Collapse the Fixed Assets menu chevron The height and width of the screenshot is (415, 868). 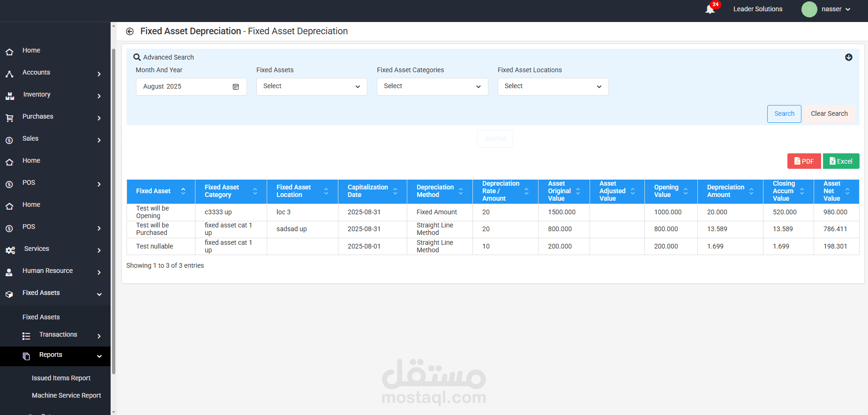click(99, 294)
